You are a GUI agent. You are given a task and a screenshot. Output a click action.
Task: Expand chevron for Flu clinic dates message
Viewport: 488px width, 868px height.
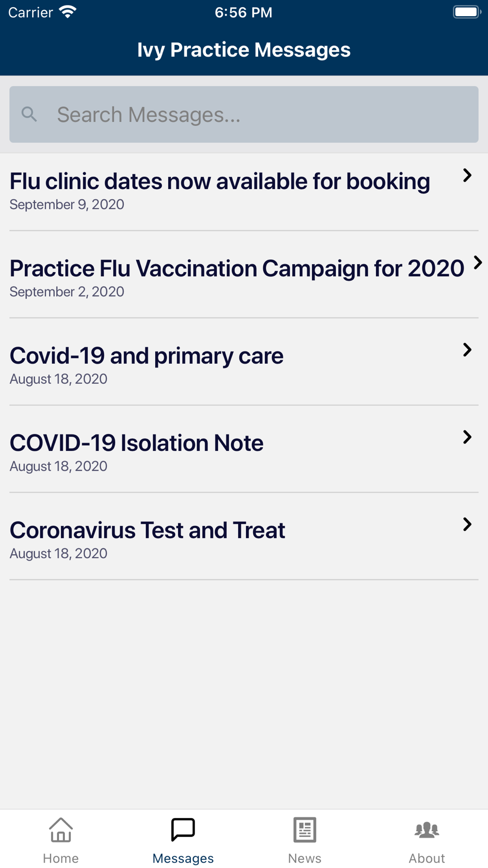click(x=467, y=175)
